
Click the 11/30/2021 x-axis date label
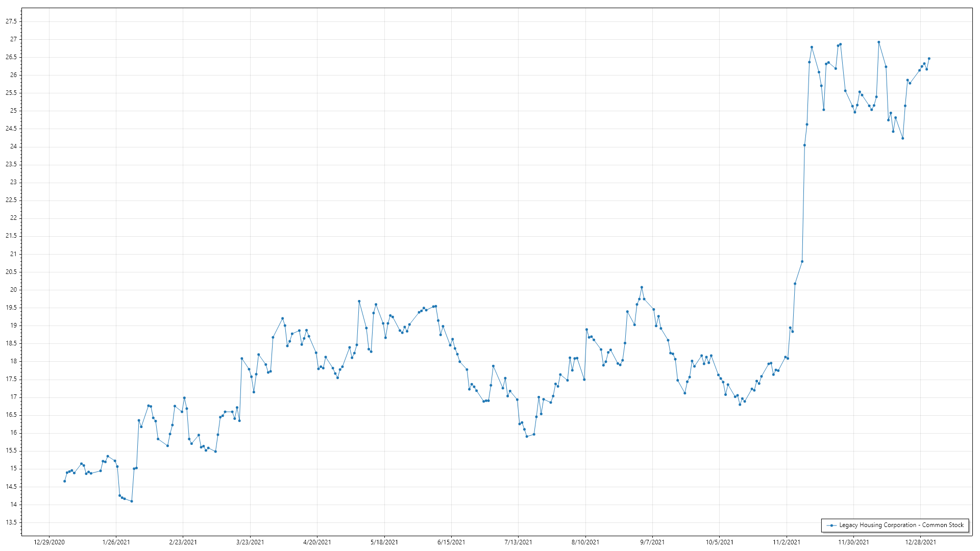pos(853,542)
